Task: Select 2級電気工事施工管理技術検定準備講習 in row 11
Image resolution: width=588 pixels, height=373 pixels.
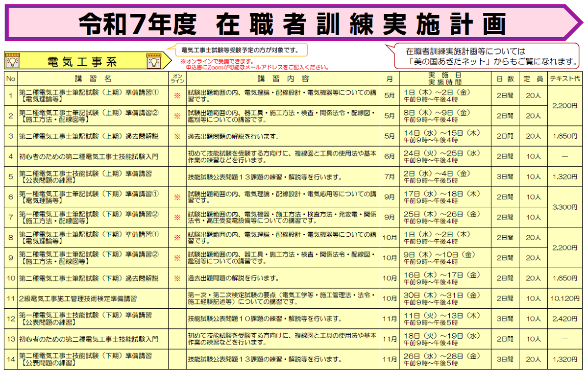Action: click(x=78, y=298)
